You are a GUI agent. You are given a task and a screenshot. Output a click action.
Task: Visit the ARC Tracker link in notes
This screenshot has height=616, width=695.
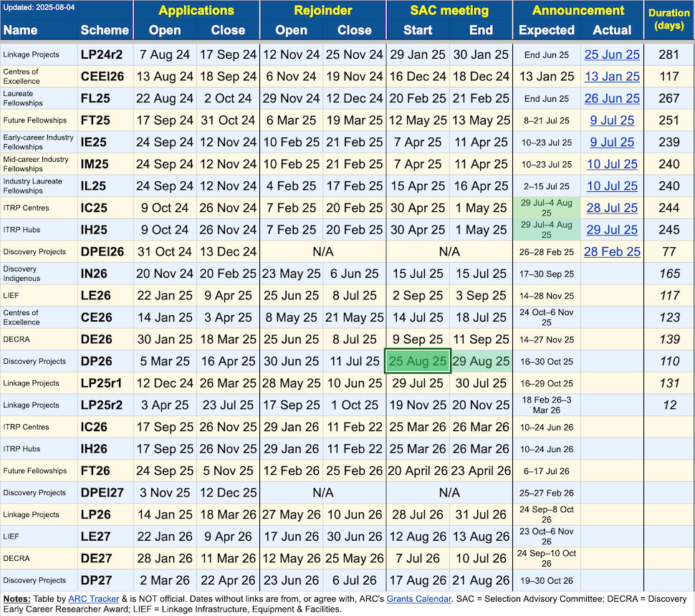tap(90, 598)
